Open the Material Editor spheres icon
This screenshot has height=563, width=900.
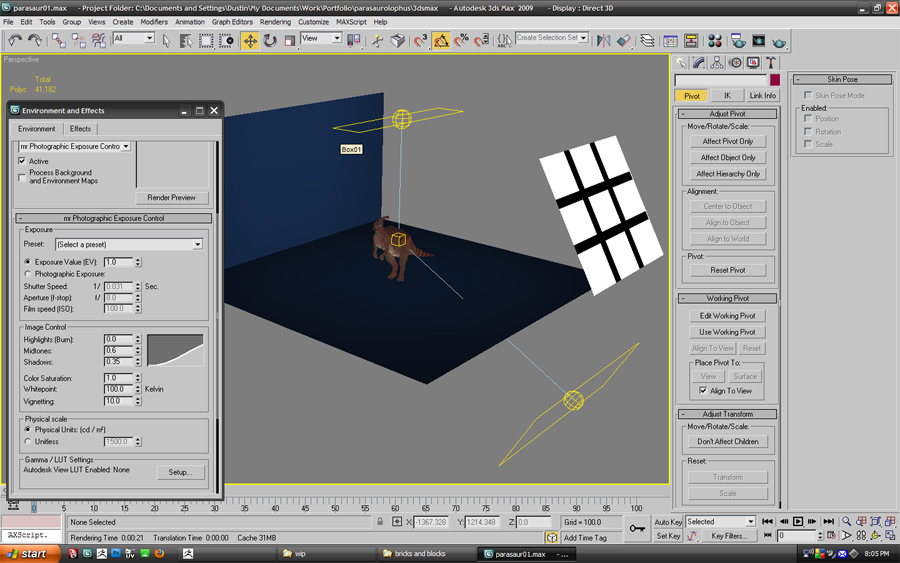coord(715,40)
